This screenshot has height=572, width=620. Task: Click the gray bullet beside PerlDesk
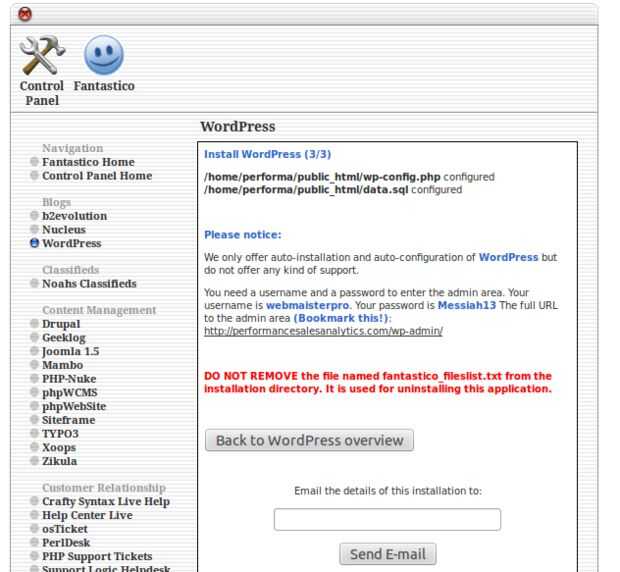coord(34,542)
